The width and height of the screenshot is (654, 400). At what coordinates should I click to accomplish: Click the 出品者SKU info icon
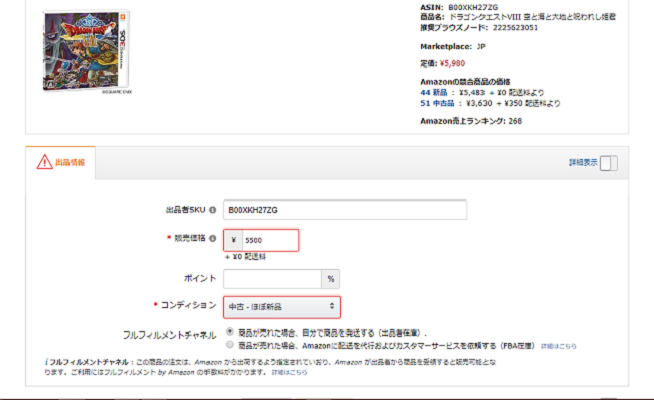click(x=213, y=210)
